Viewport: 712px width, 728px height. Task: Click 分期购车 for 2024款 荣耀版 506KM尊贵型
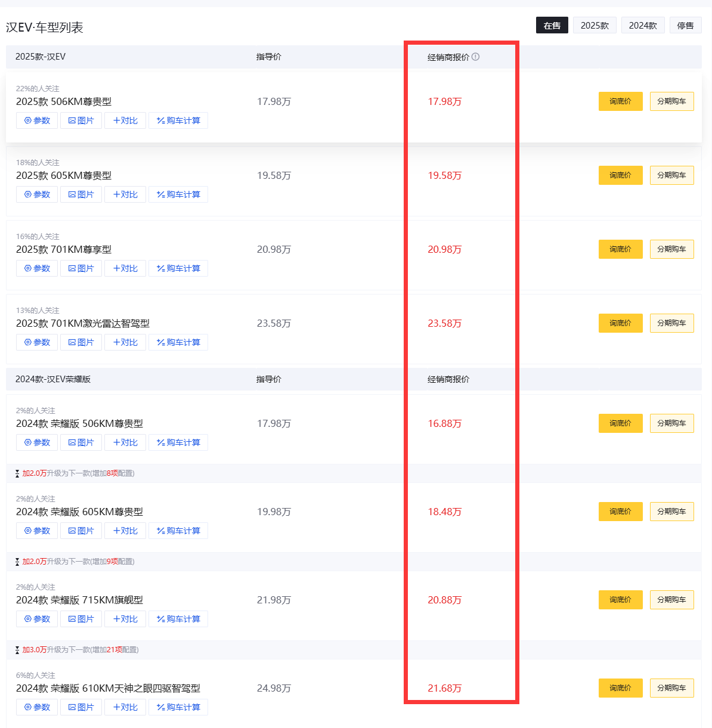671,423
